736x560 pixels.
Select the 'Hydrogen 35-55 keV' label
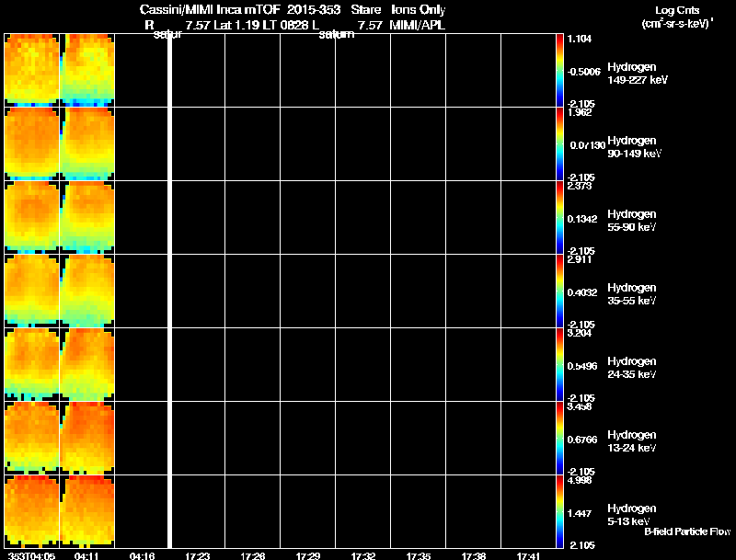(632, 294)
